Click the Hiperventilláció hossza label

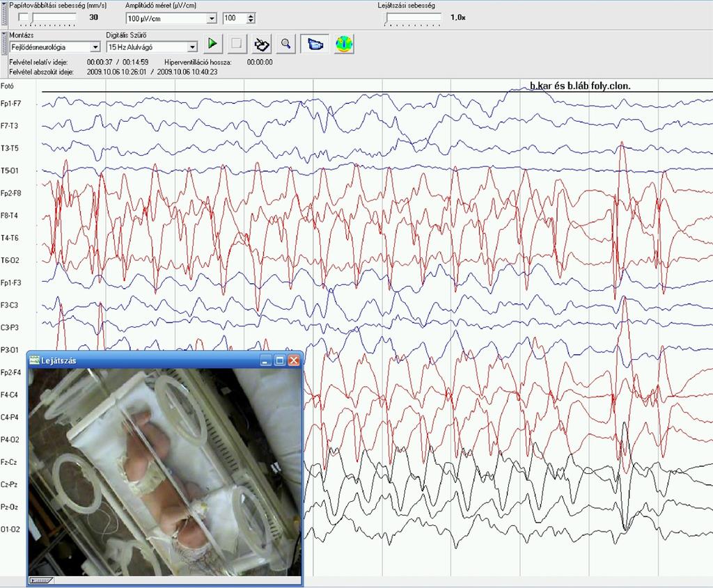tap(198, 62)
